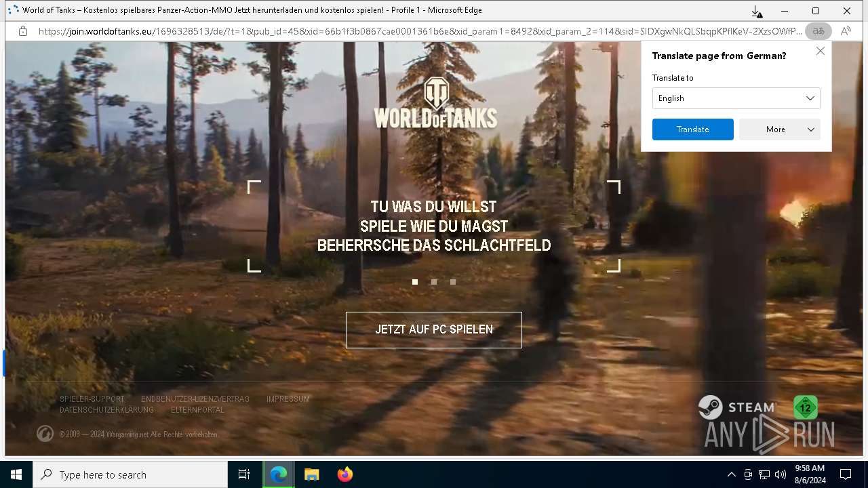Click the Wargaming.net logo icon in footer
The width and height of the screenshot is (868, 488).
pos(45,434)
